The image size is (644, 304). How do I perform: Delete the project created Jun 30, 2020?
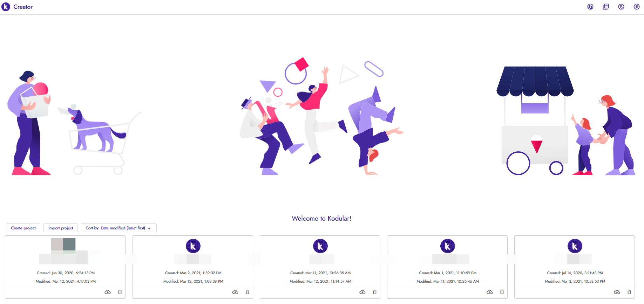[120, 292]
